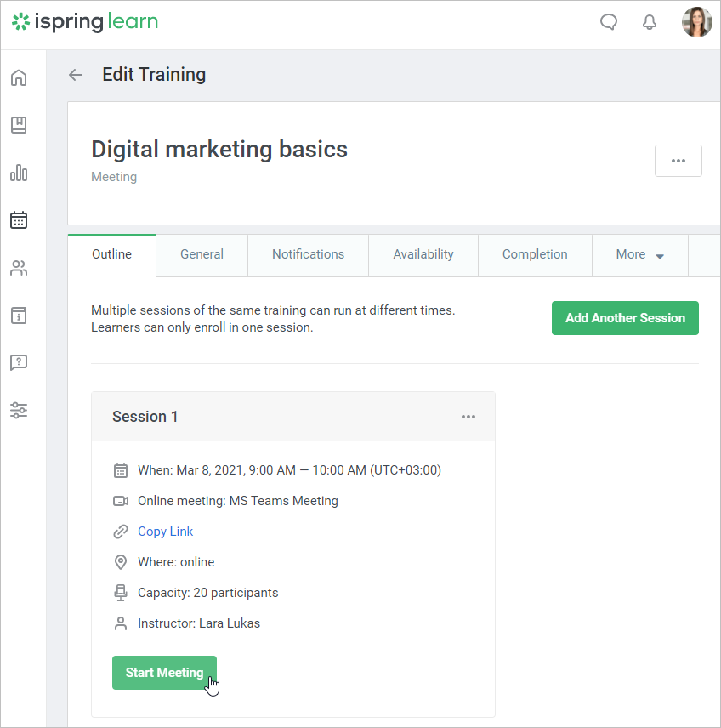
Task: Expand the More tab dropdown
Action: click(x=640, y=254)
